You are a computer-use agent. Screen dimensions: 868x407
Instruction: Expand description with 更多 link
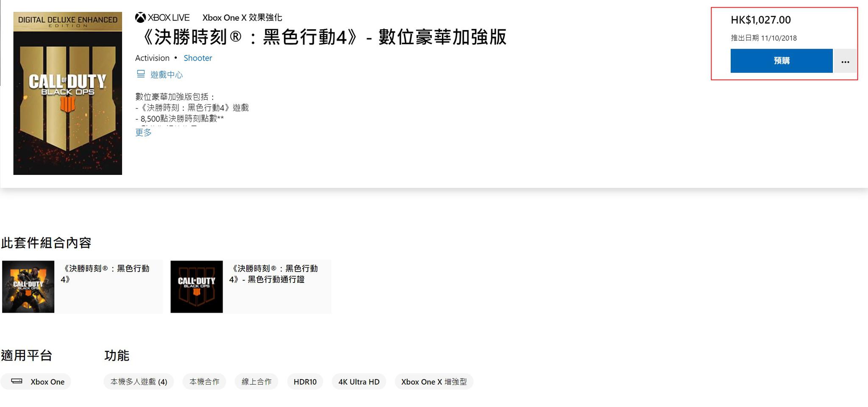pyautogui.click(x=143, y=133)
